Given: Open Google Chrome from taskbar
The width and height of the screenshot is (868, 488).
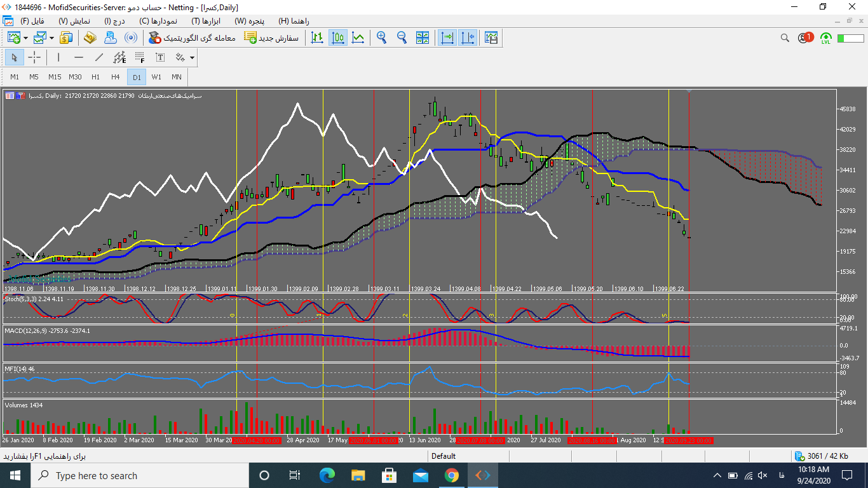Looking at the screenshot, I should pos(451,475).
